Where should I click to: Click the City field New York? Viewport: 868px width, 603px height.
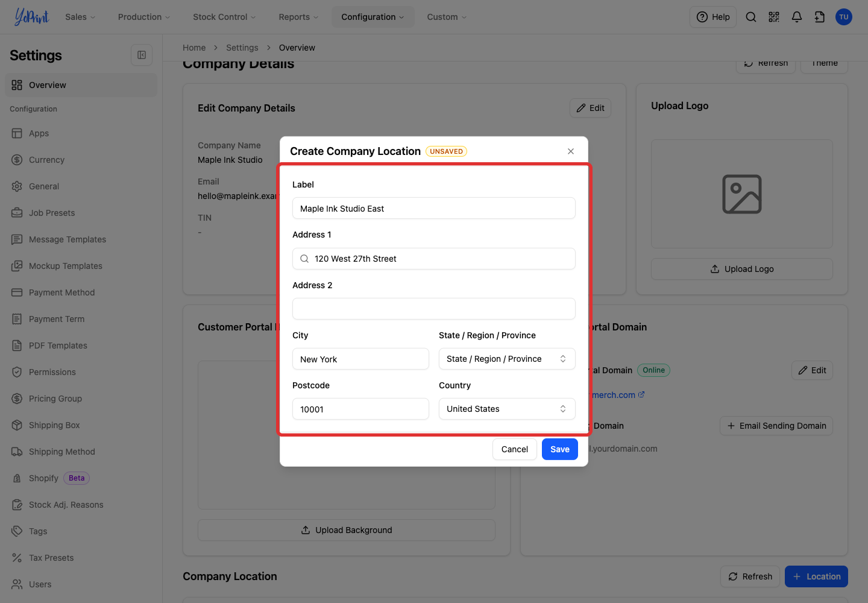(x=360, y=359)
